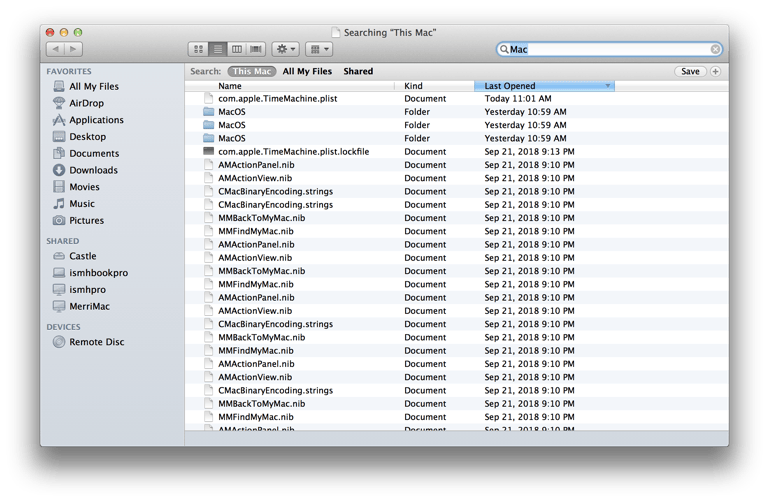The height and width of the screenshot is (502, 769).
Task: Focus the search field containing Mac
Action: 609,49
